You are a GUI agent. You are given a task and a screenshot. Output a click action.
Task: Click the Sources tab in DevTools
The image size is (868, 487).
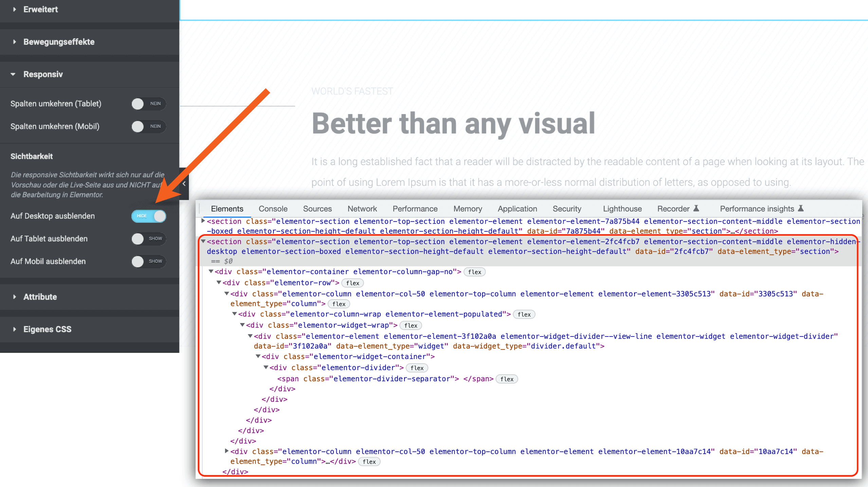tap(317, 209)
